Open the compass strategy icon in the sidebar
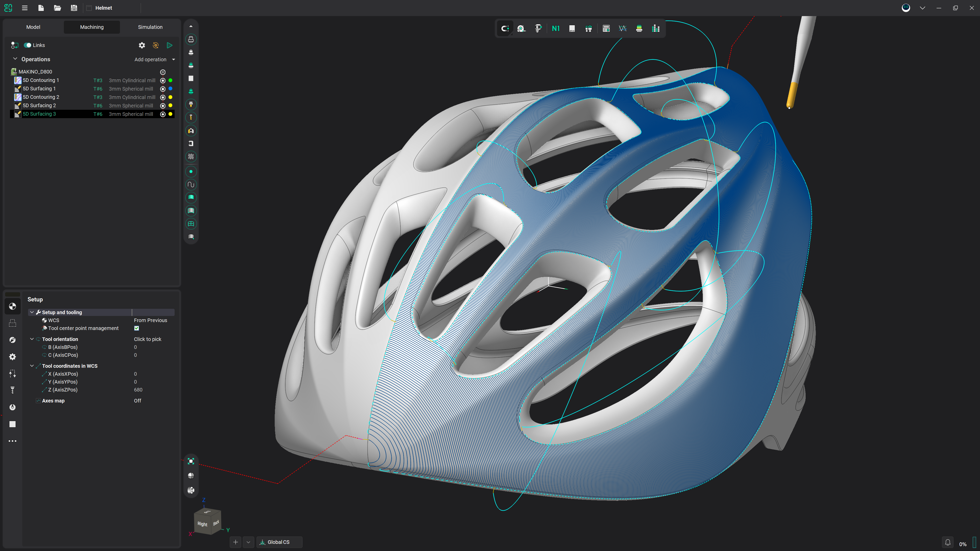Viewport: 980px width, 551px height. tap(13, 340)
